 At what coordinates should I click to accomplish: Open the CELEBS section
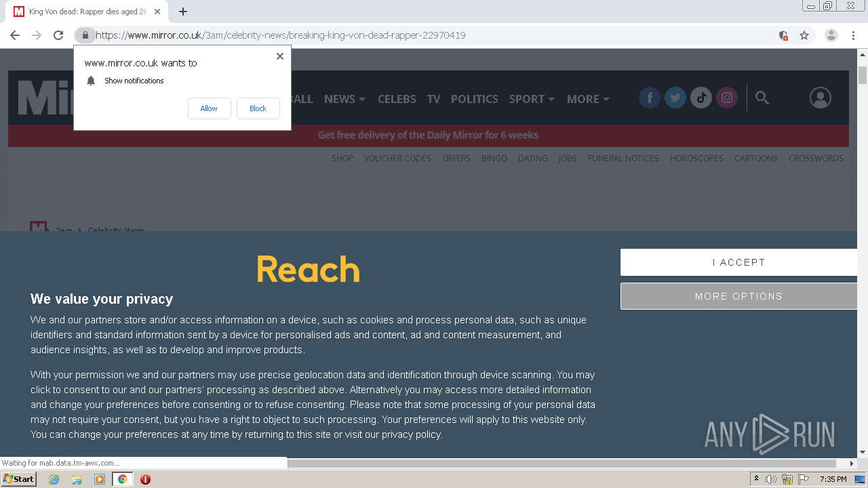397,99
